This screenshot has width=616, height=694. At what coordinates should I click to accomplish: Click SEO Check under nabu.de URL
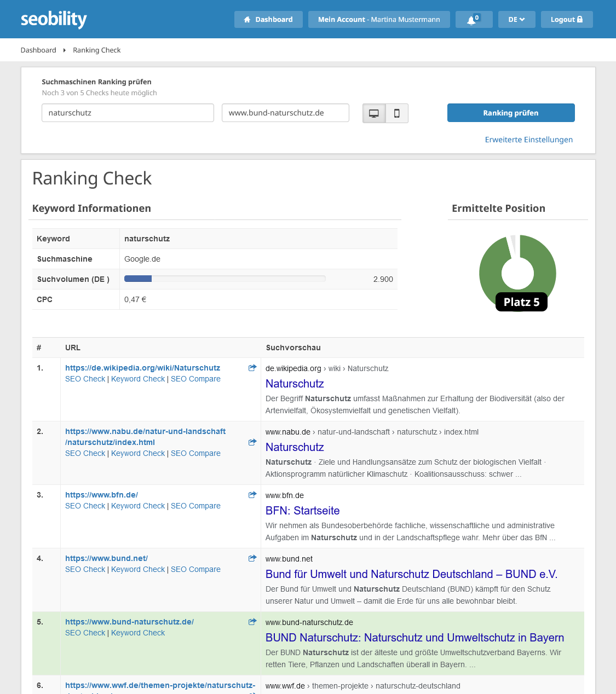[x=85, y=453]
